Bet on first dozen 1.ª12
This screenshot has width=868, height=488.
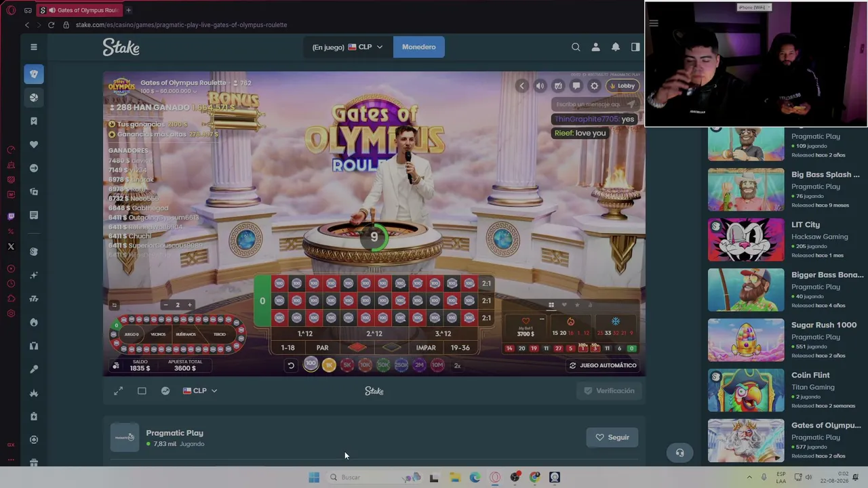pos(305,333)
